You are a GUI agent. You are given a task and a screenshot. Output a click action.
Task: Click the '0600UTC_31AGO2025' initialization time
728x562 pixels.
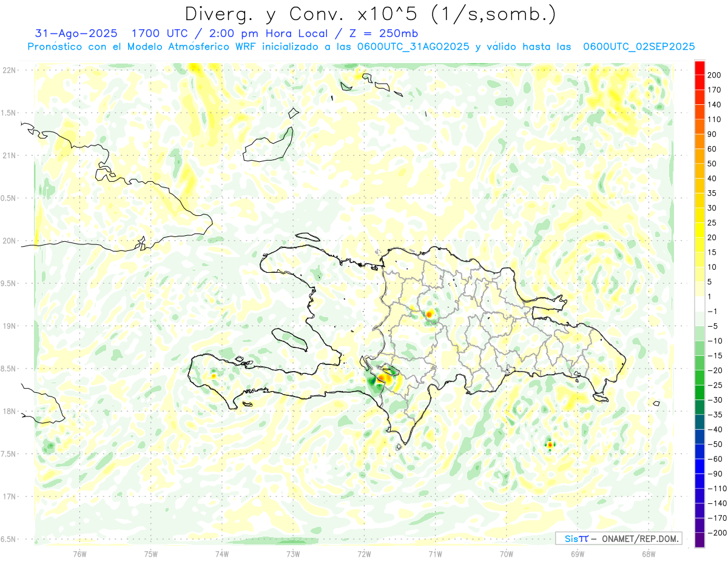(413, 47)
